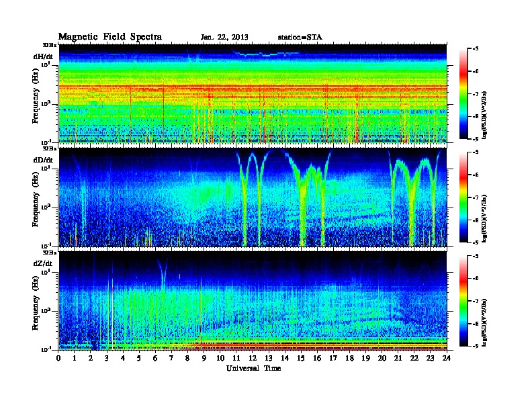Click the -6 value on dD/dt colorbar

coord(476,175)
